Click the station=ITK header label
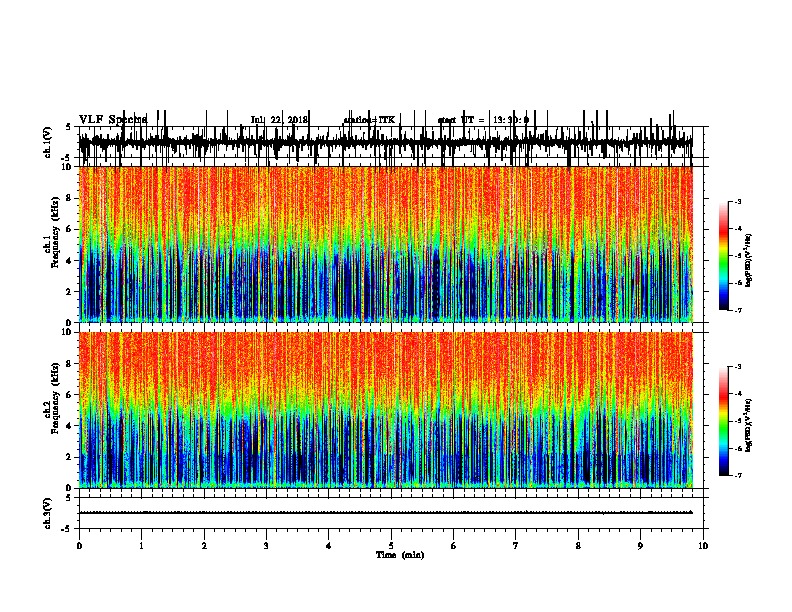 click(x=369, y=120)
